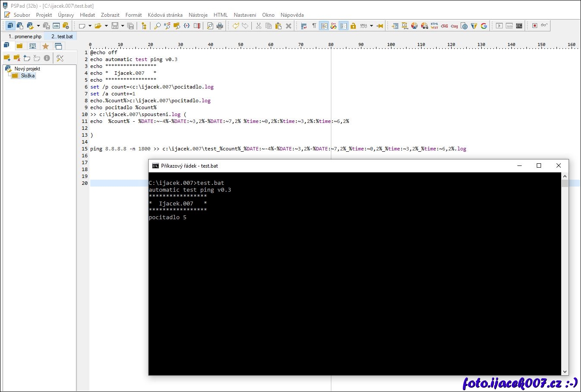The height and width of the screenshot is (392, 581).
Task: Click the HTML to TXT conversion icon
Action: [434, 26]
